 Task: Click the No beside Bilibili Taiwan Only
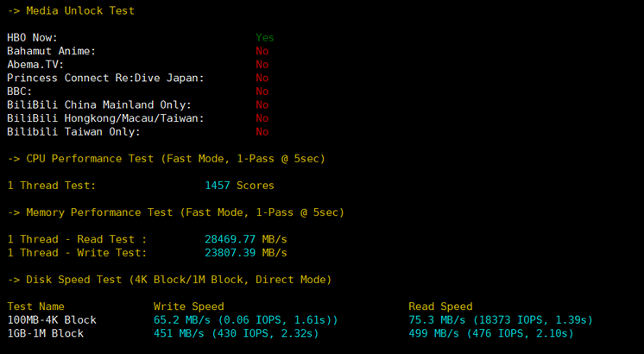[x=262, y=132]
